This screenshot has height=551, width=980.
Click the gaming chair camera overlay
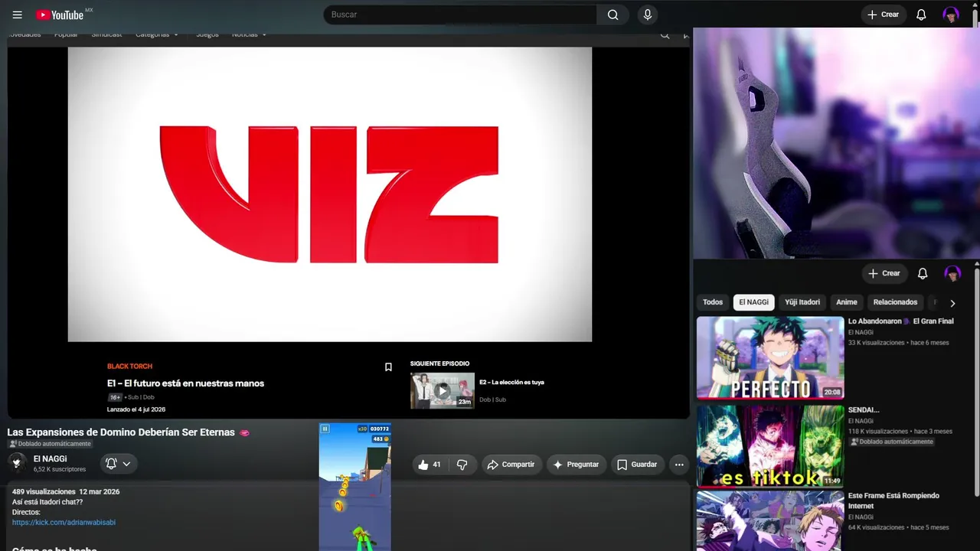click(837, 143)
